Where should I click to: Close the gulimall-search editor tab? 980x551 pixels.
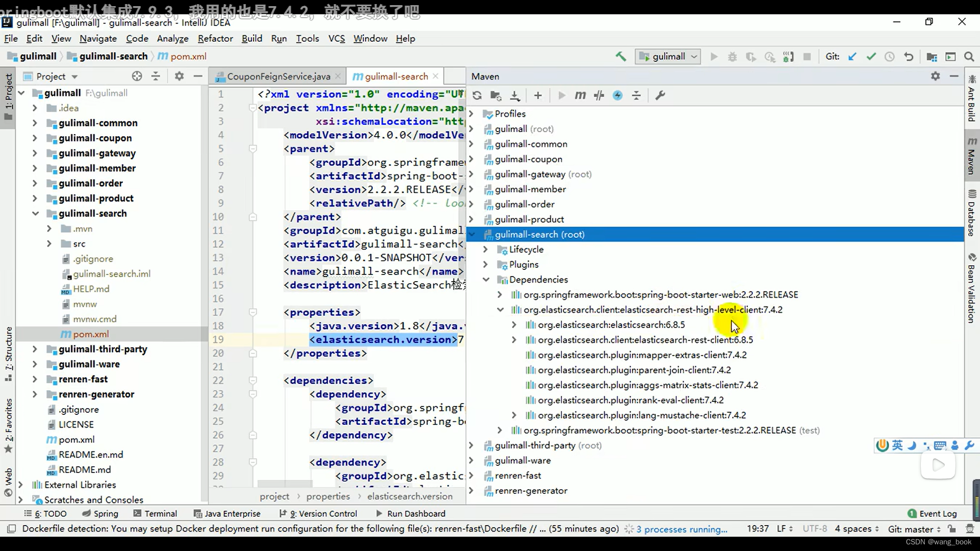tap(435, 76)
